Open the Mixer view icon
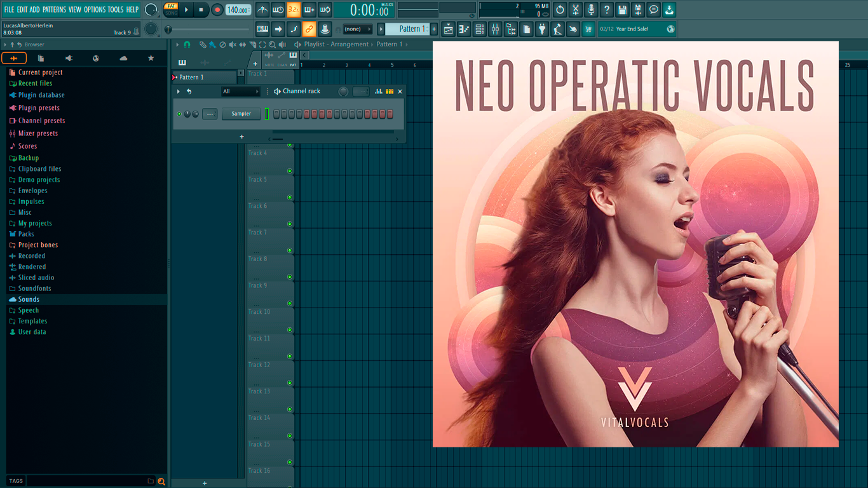The width and height of the screenshot is (868, 488). (x=495, y=29)
